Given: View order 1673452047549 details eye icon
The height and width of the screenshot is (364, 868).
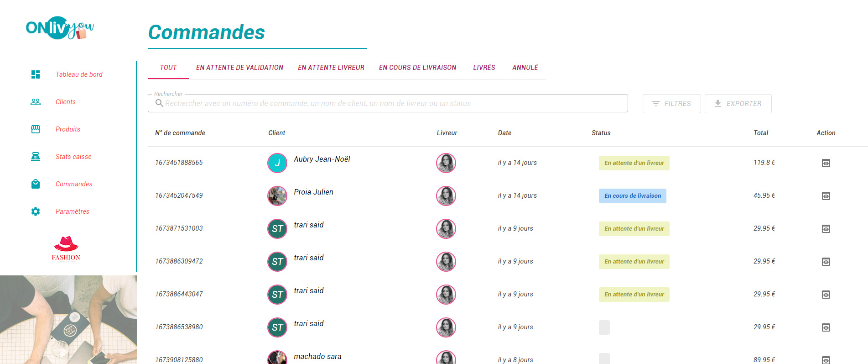Looking at the screenshot, I should tap(826, 196).
